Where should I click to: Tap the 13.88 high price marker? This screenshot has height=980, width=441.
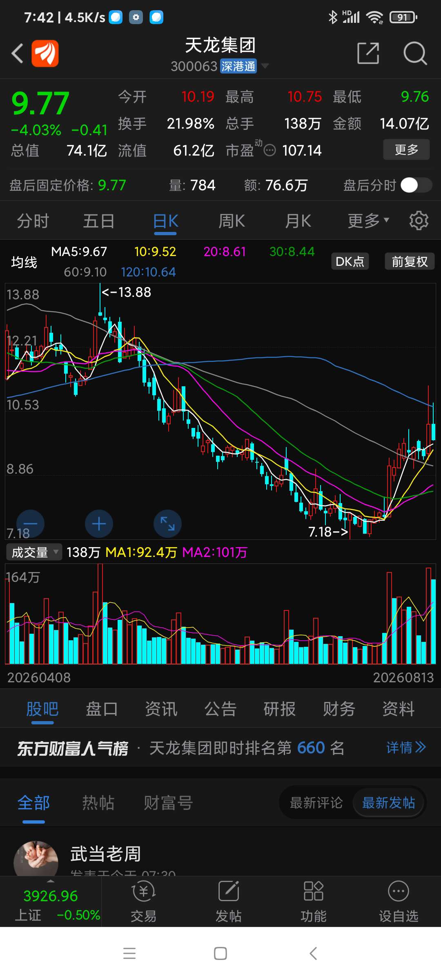126,292
